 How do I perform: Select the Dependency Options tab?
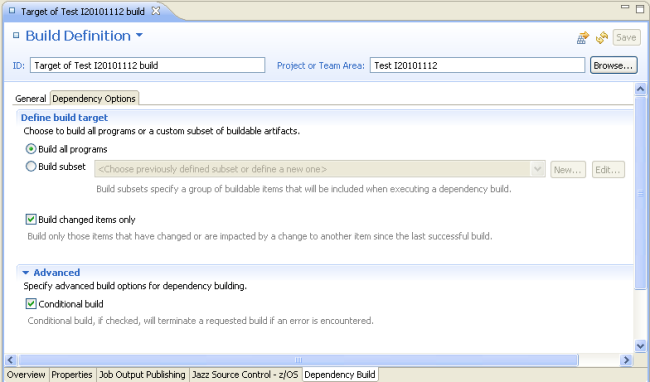[94, 98]
